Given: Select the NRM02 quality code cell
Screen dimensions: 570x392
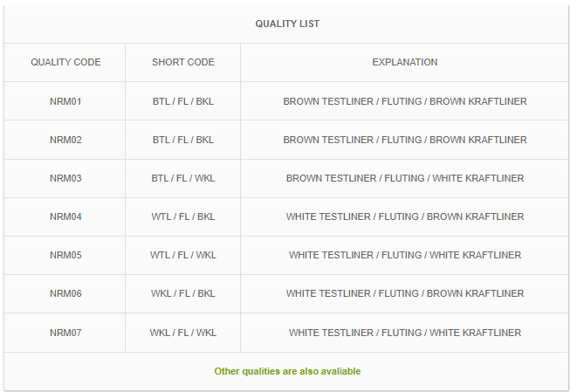Looking at the screenshot, I should click(65, 140).
